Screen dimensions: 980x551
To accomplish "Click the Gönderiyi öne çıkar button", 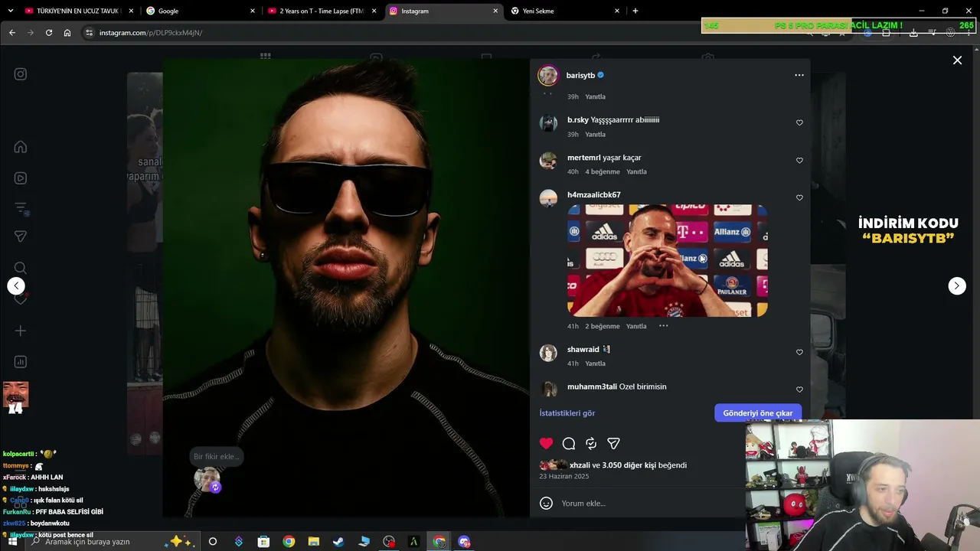I will [x=758, y=413].
